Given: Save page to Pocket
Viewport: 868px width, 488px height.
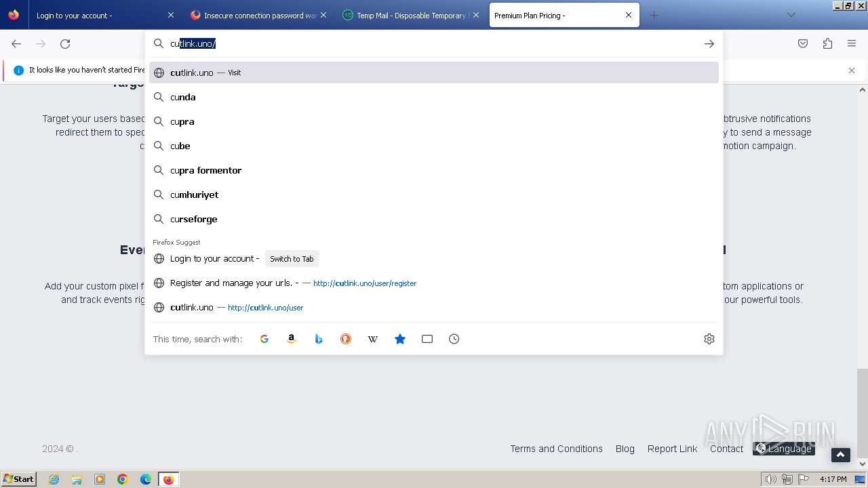Looking at the screenshot, I should [x=803, y=43].
